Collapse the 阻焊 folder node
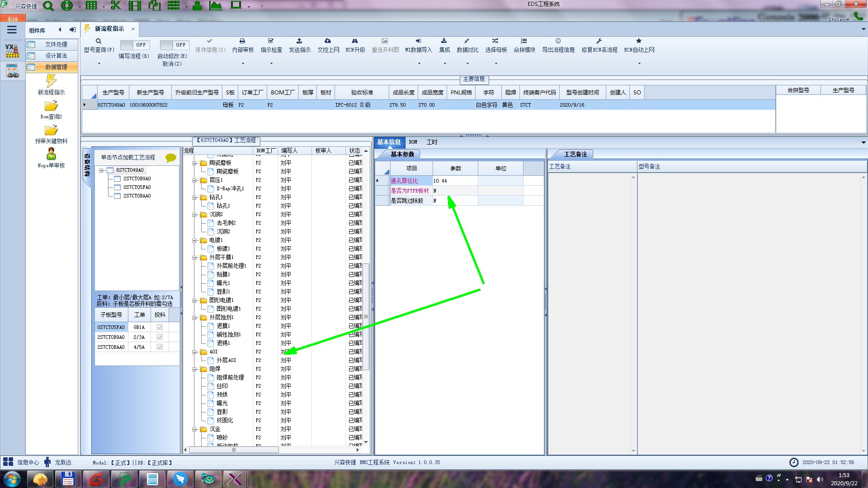 tap(194, 369)
